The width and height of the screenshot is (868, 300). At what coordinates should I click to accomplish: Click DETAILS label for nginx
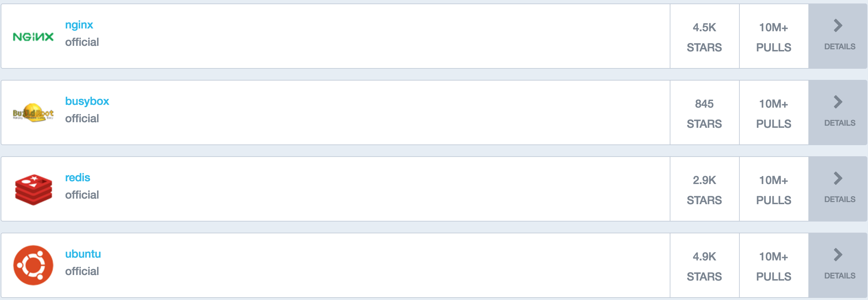click(840, 47)
